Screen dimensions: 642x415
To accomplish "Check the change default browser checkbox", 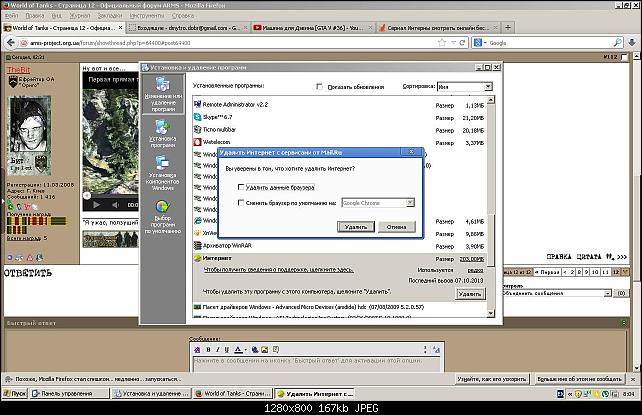I will [241, 203].
